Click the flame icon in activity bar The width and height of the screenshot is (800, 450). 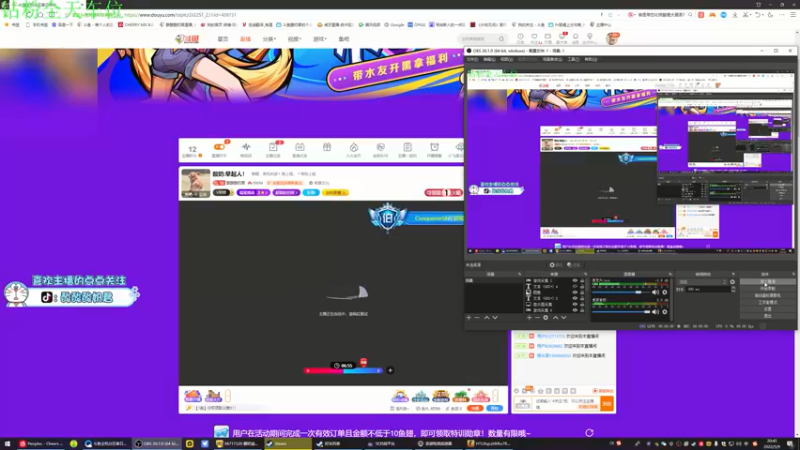click(x=354, y=147)
